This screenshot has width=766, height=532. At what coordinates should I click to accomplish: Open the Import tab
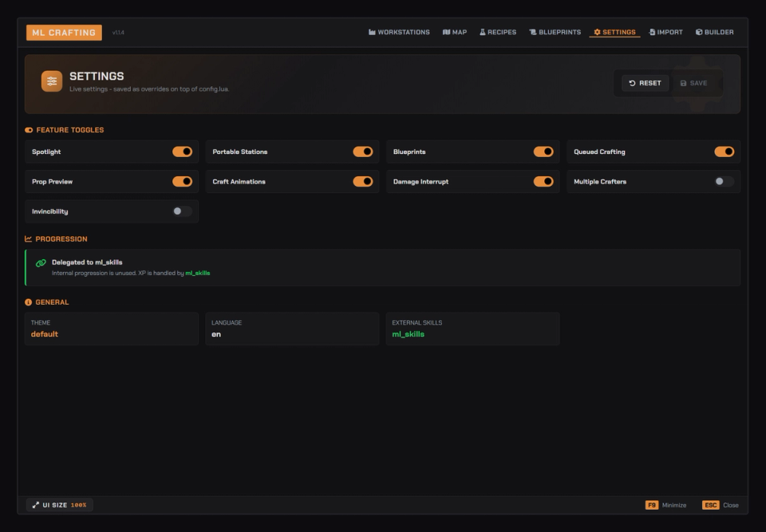click(665, 32)
